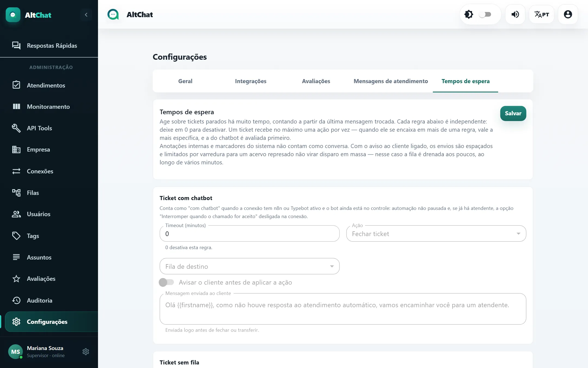Viewport: 588px width, 368px height.
Task: Open Tags label icon
Action: point(16,236)
